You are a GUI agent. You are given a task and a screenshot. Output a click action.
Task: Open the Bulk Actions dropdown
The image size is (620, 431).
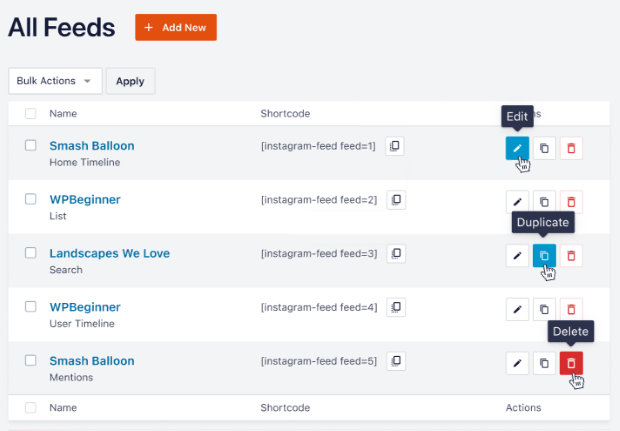pyautogui.click(x=55, y=81)
